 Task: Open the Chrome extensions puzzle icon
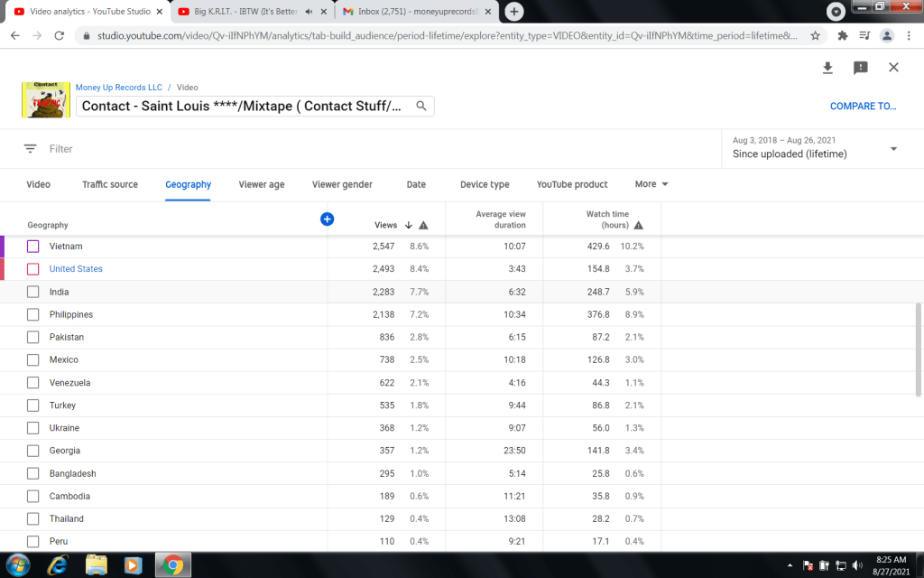[843, 35]
